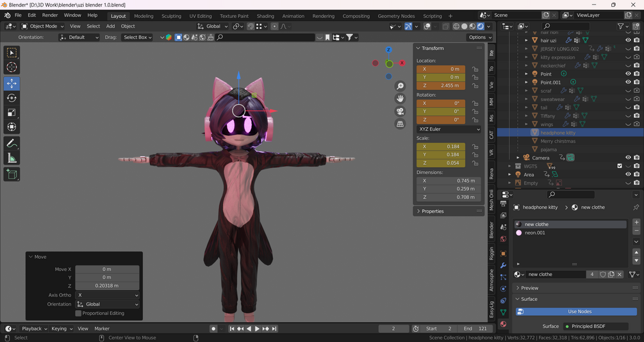
Task: Open the Modeling workspace tab
Action: click(144, 16)
